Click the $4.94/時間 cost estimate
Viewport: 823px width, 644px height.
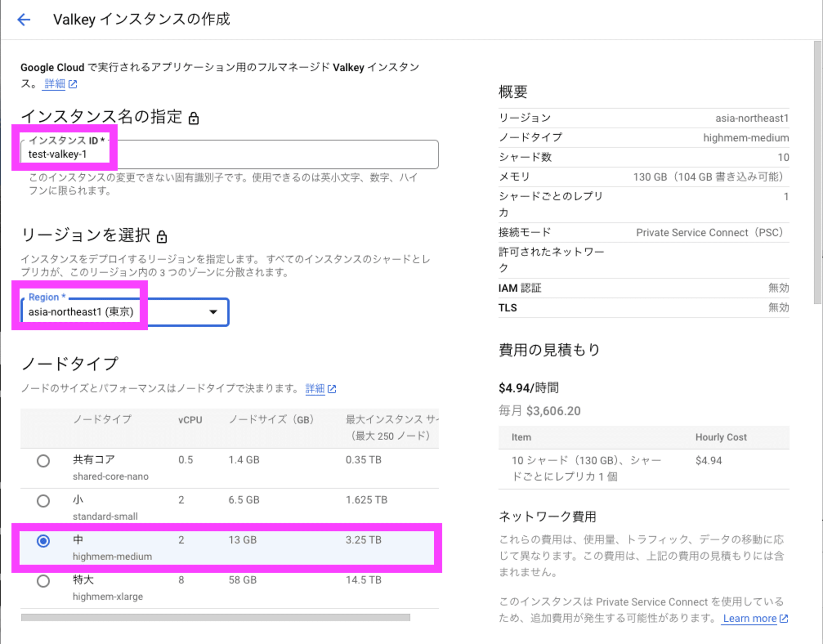pos(528,388)
